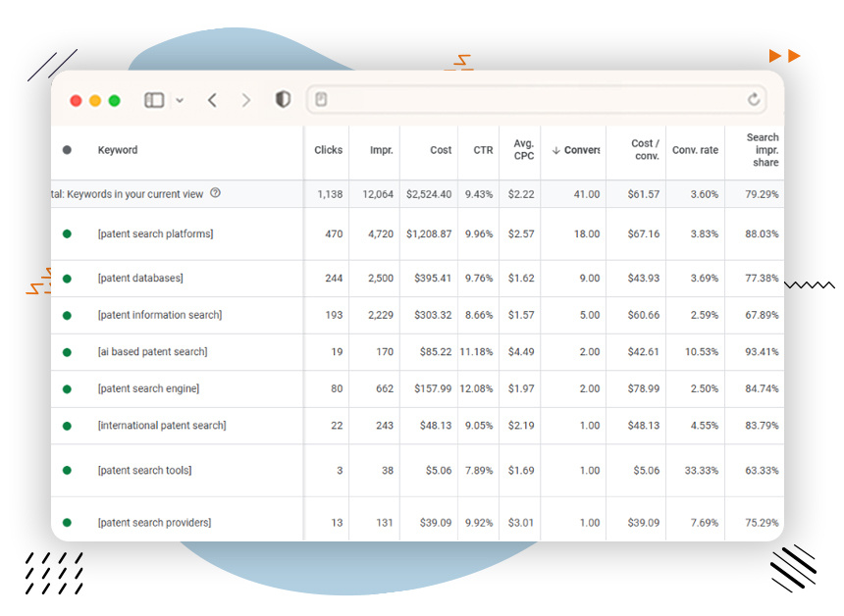The height and width of the screenshot is (616, 844).
Task: Open the sidebar options chevron dropdown
Action: pyautogui.click(x=179, y=100)
